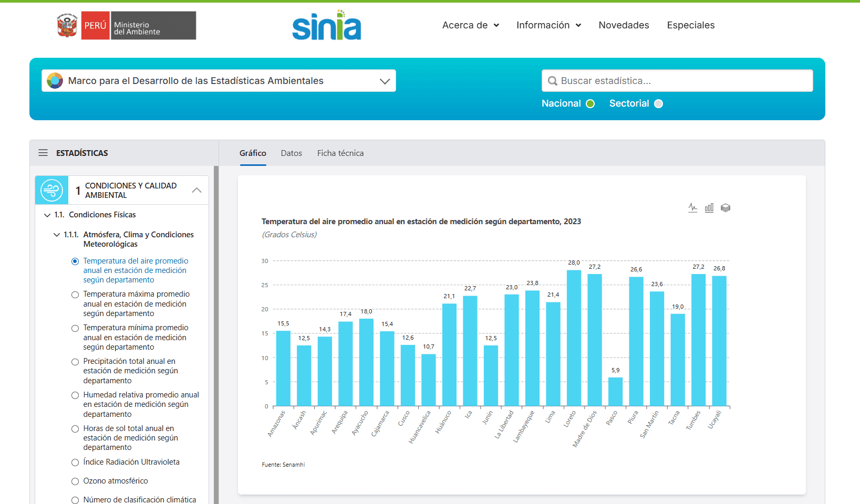The width and height of the screenshot is (860, 504).
Task: Click the Perú Ministerio del Ambiente logo
Action: pos(127,26)
